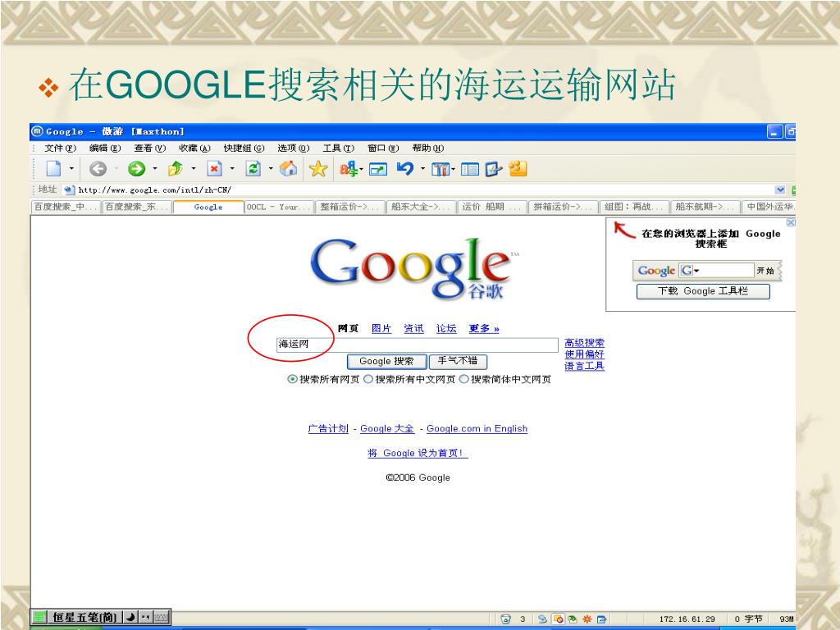Click the Google 搜索 button
Image resolution: width=840 pixels, height=630 pixels.
387,362
